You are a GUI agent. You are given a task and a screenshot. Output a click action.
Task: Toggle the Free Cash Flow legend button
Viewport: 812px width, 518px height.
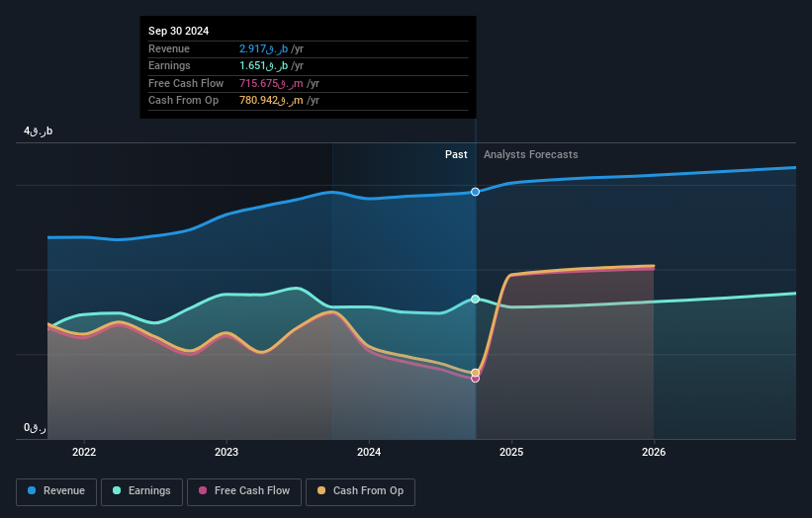(x=244, y=491)
